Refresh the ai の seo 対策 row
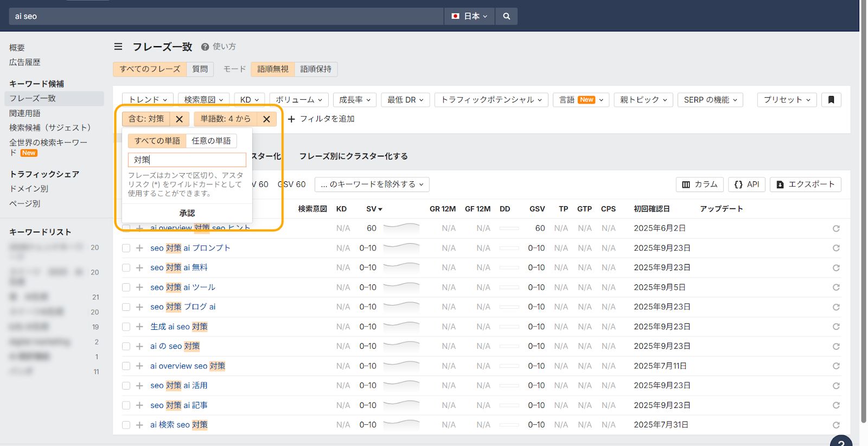This screenshot has height=446, width=868. [836, 346]
